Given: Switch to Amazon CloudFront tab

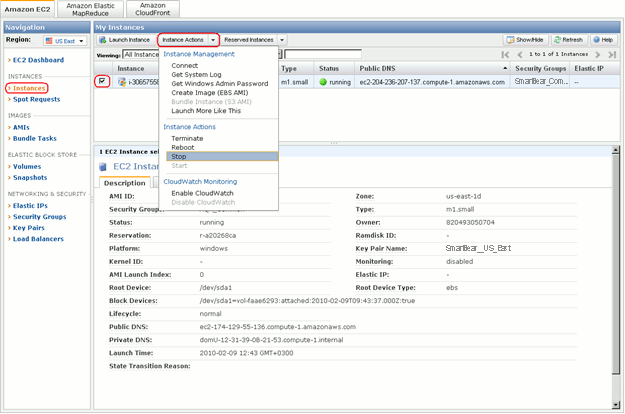Looking at the screenshot, I should point(153,9).
